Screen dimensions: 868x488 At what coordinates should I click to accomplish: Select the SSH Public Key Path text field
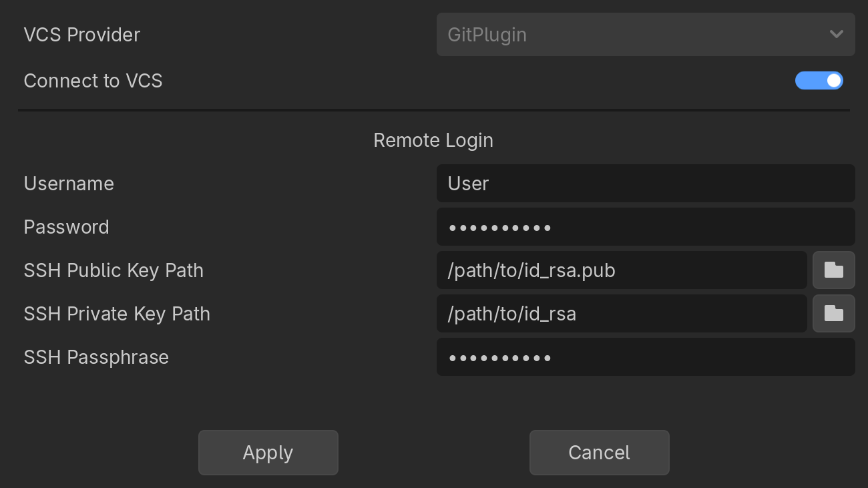(x=622, y=270)
